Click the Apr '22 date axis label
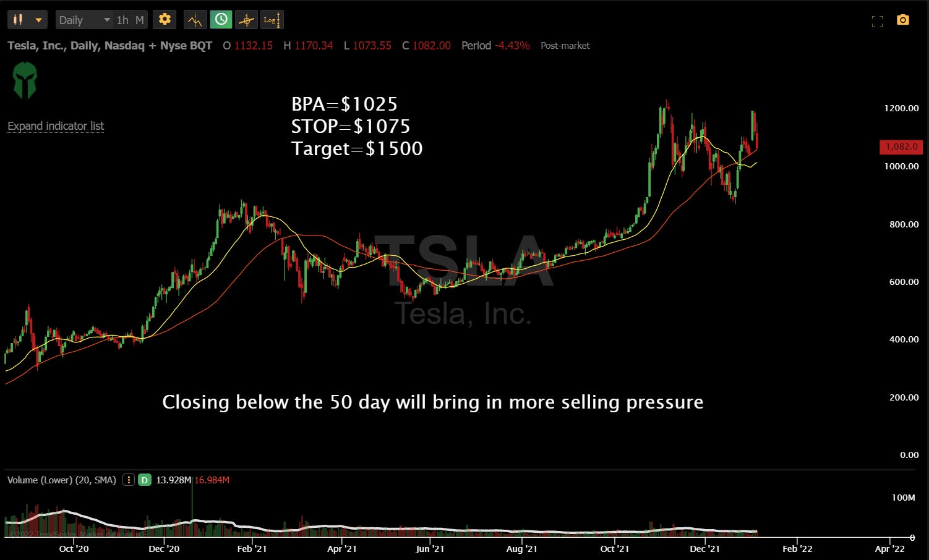Viewport: 929px width, 560px height. pos(889,549)
